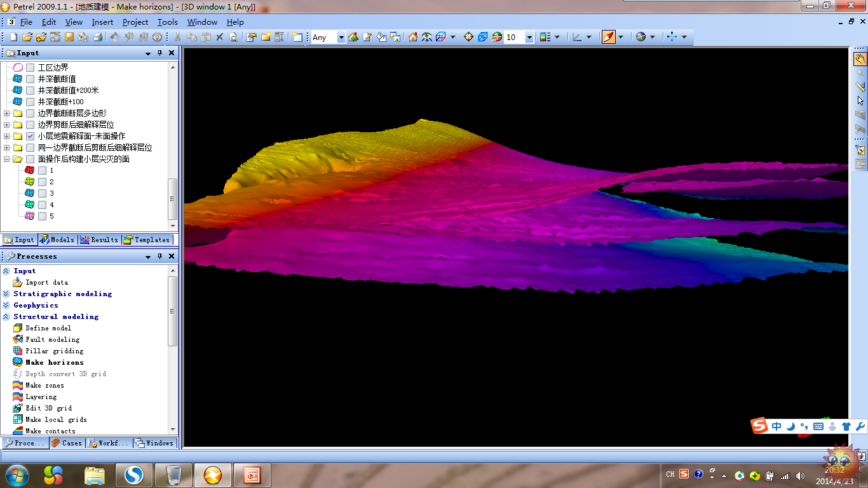
Task: Click the globe light source icon
Action: (x=641, y=37)
